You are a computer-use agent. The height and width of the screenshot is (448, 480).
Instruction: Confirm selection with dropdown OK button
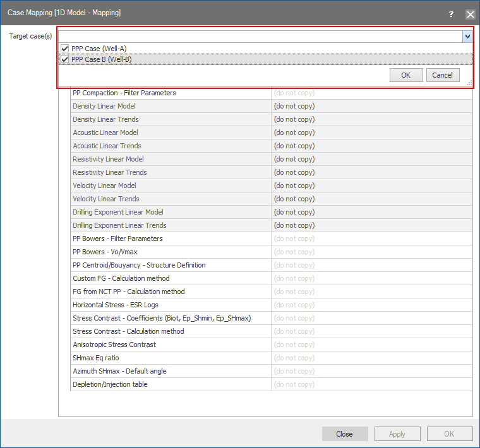pyautogui.click(x=406, y=75)
